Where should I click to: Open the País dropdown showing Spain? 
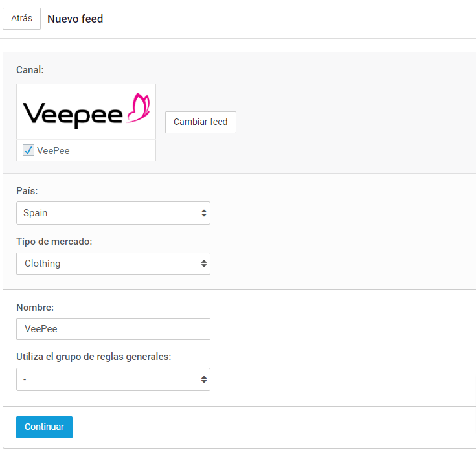(x=113, y=213)
